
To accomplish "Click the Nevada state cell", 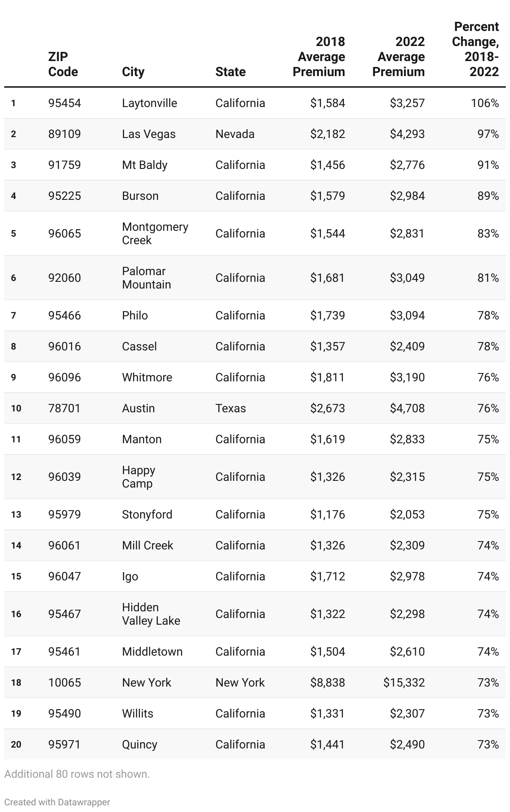I will pos(235,134).
